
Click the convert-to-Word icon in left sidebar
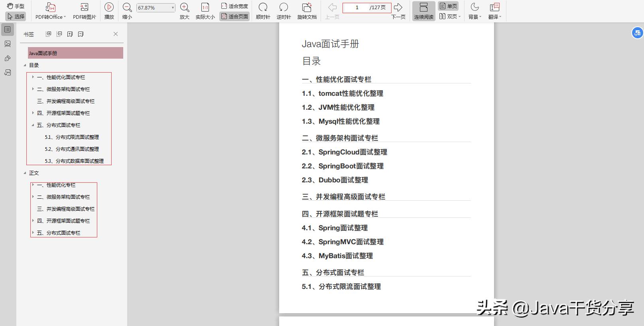[8, 73]
